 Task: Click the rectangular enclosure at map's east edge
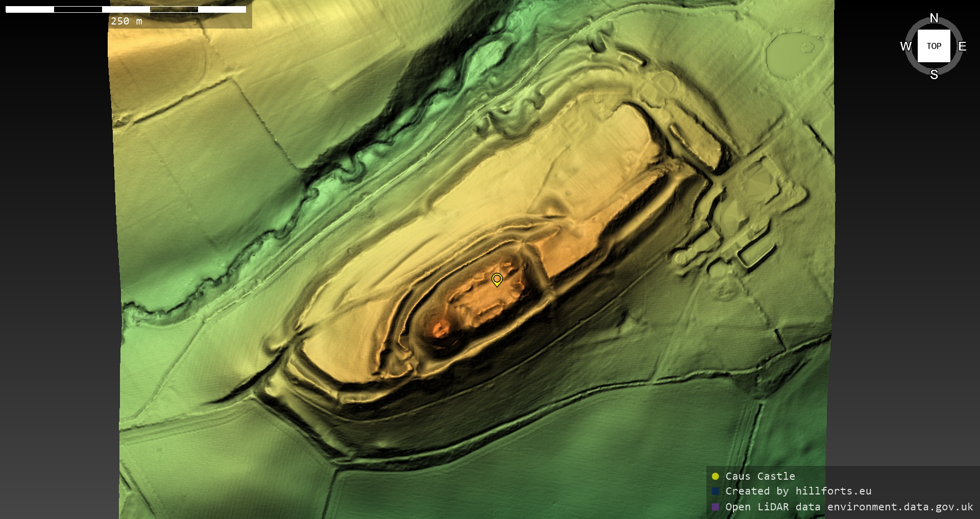coord(756,254)
